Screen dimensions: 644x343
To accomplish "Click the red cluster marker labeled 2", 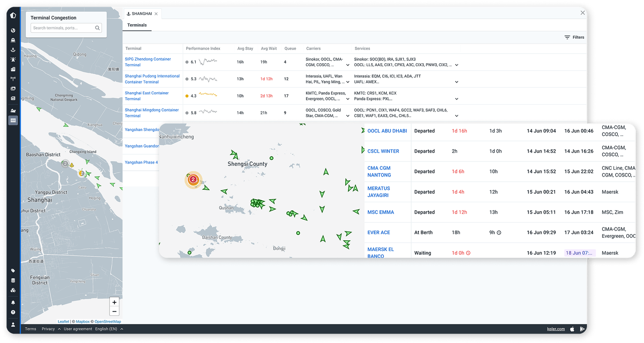I will [x=193, y=179].
